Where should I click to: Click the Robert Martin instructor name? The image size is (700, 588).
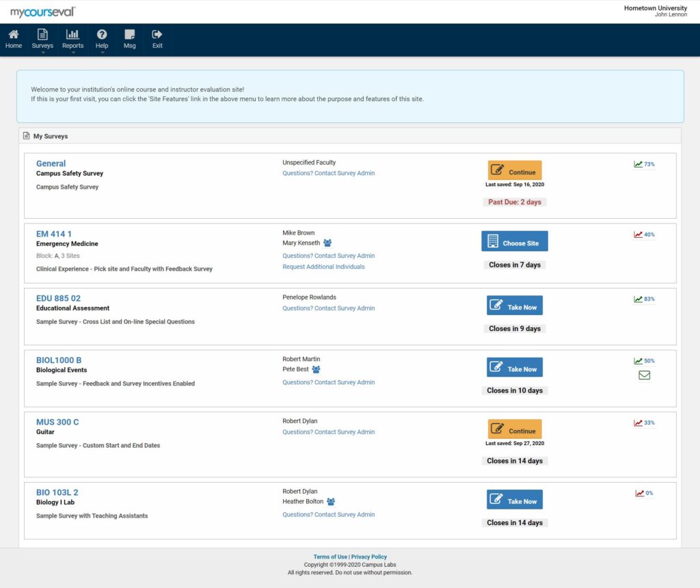[301, 359]
